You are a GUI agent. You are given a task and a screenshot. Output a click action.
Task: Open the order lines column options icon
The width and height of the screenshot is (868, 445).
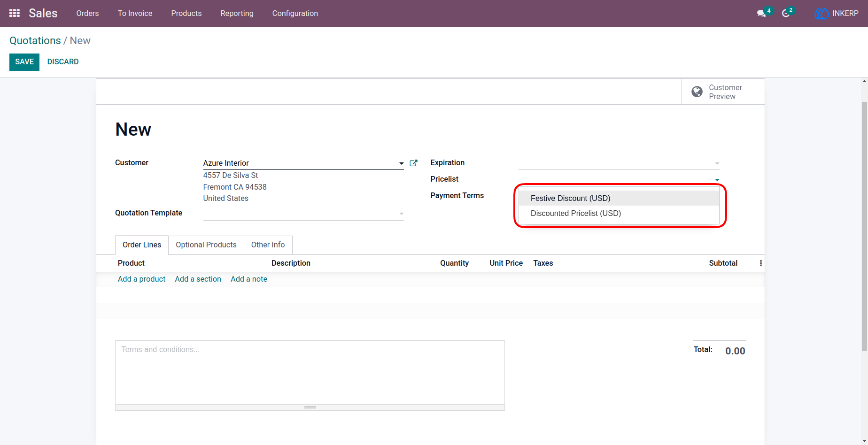(761, 263)
